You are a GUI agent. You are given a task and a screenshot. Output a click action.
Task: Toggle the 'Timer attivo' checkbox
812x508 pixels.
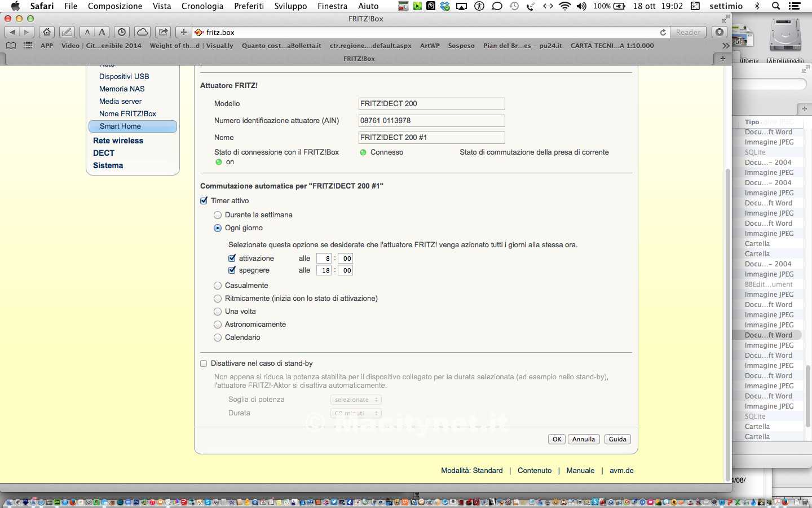(x=204, y=200)
